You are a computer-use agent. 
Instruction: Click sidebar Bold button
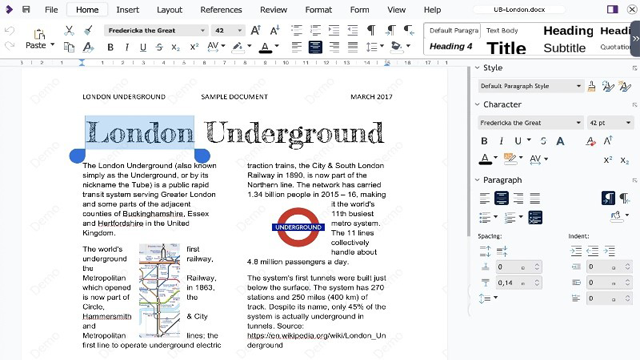coord(484,141)
